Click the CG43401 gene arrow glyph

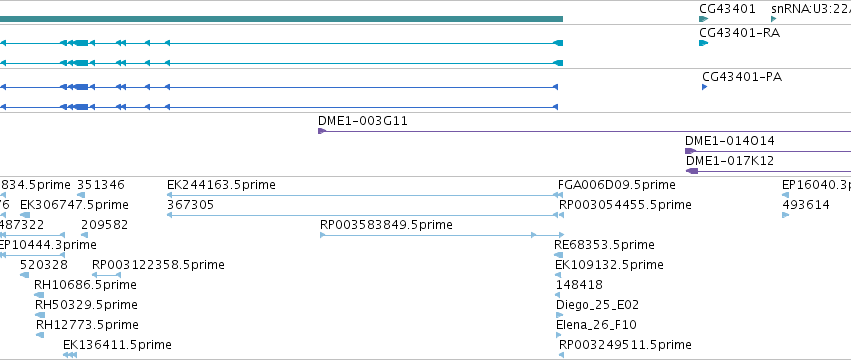point(704,19)
